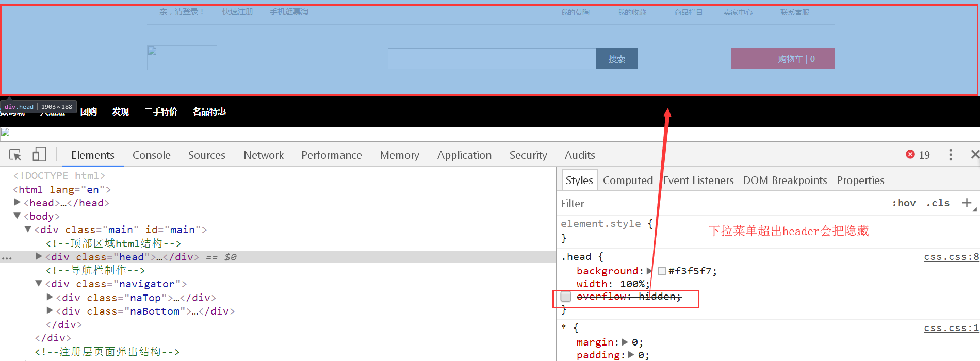Screen dimensions: 980x361
Task: Click the 快速注册 link
Action: [x=238, y=12]
